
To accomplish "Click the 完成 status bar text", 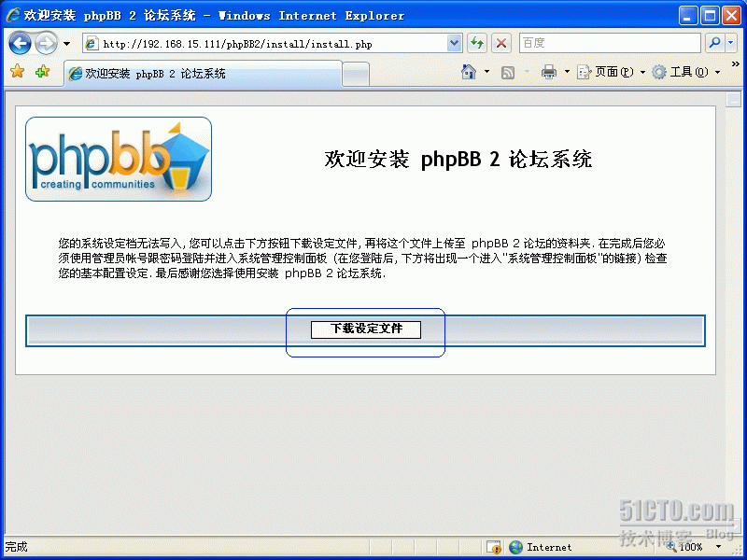I will 16,547.
